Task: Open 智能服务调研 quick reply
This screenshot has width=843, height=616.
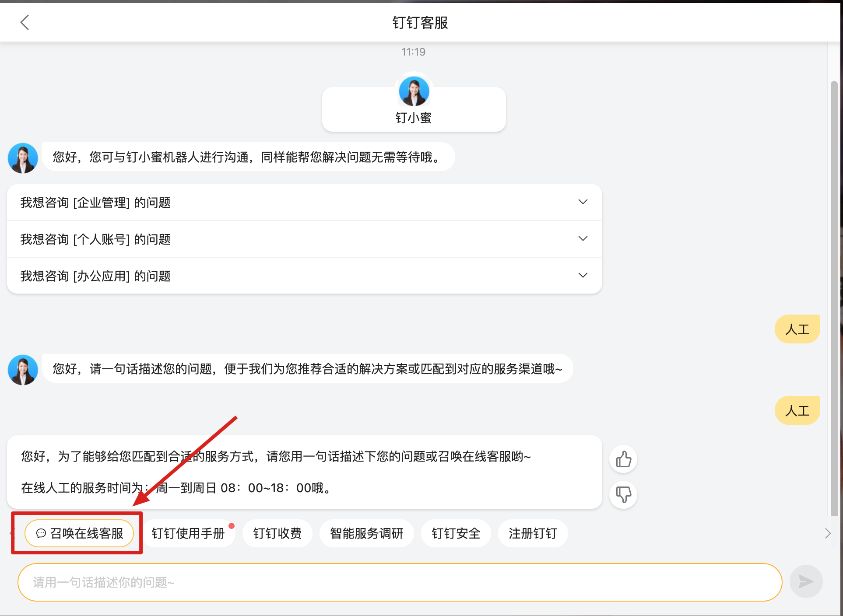Action: tap(367, 533)
